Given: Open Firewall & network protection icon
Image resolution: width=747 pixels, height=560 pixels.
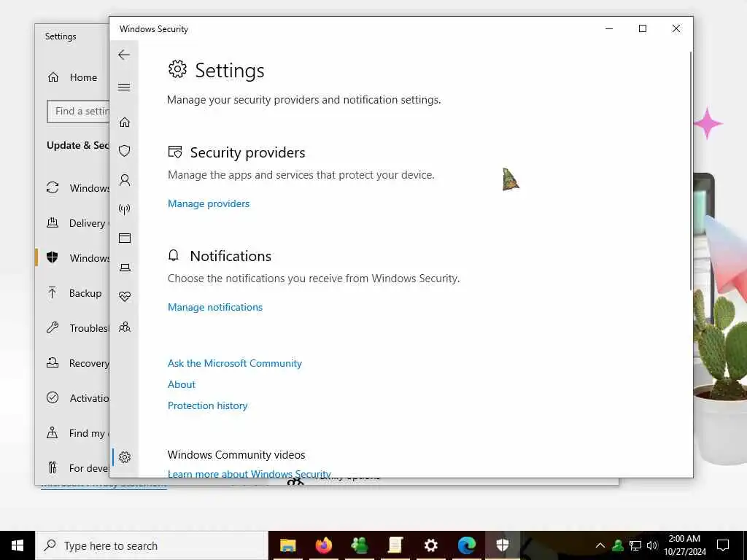Looking at the screenshot, I should (x=124, y=209).
